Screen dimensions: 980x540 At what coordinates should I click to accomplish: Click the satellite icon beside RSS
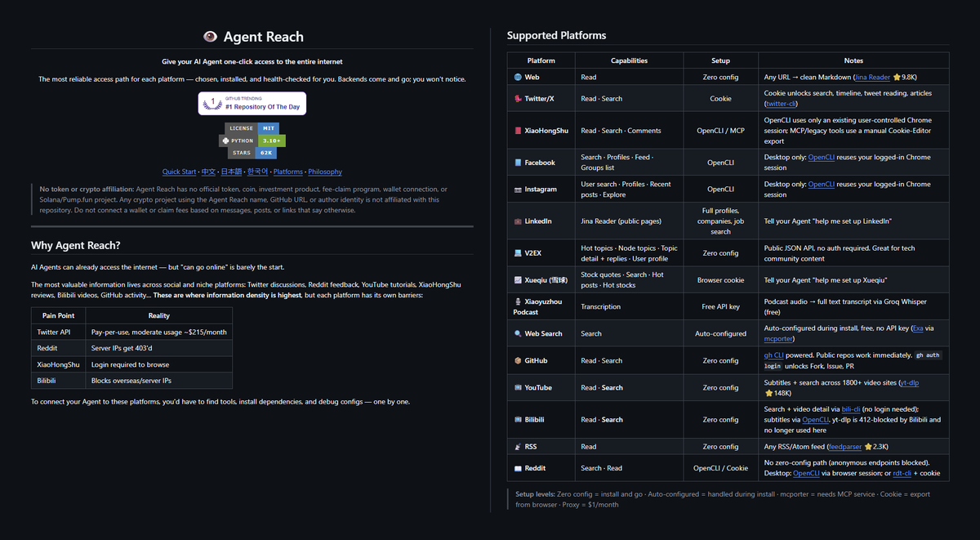[518, 447]
